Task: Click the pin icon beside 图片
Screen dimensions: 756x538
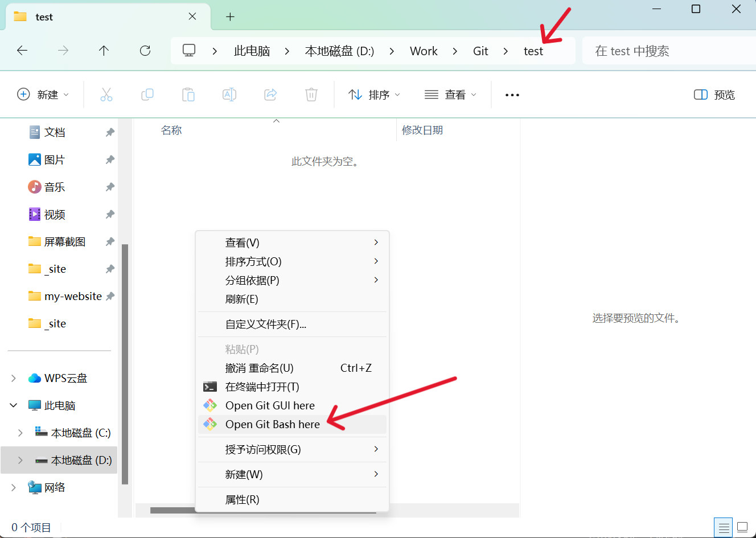Action: click(x=110, y=159)
